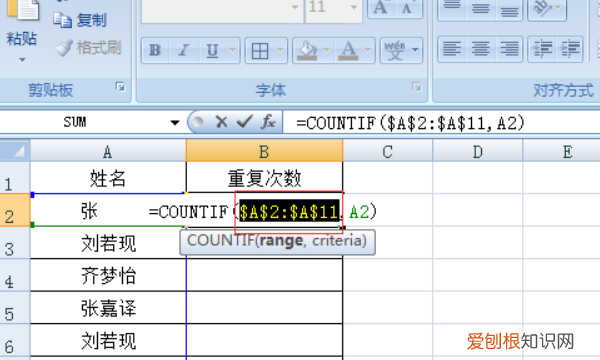This screenshot has width=600, height=360.
Task: Select row 6 header
Action: tap(15, 340)
